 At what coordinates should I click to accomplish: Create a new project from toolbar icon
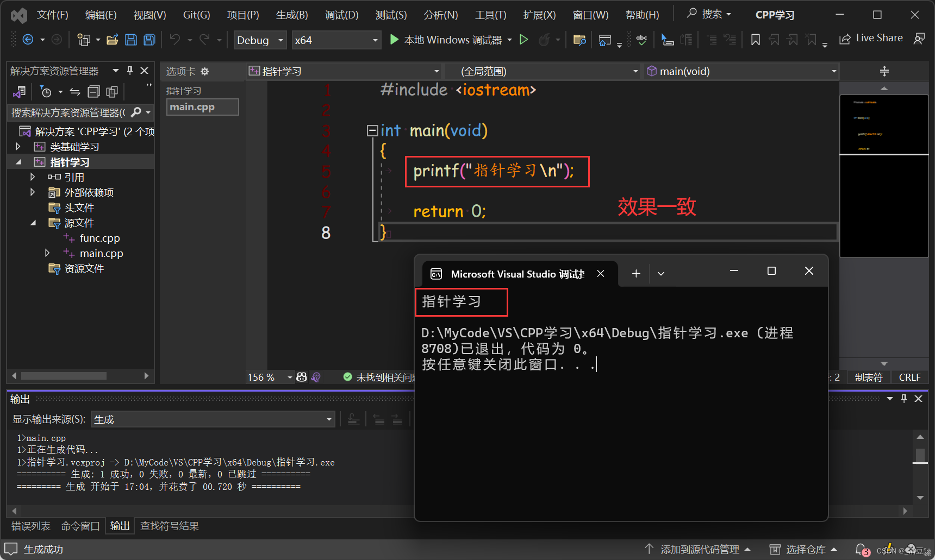(84, 40)
